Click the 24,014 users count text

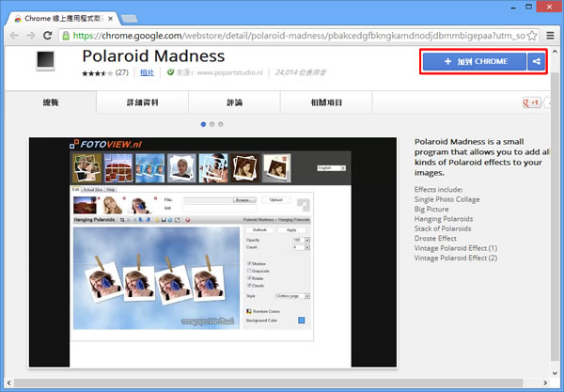click(301, 72)
